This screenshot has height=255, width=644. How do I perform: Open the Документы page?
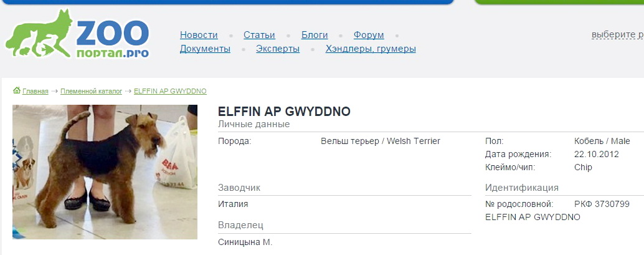(205, 49)
